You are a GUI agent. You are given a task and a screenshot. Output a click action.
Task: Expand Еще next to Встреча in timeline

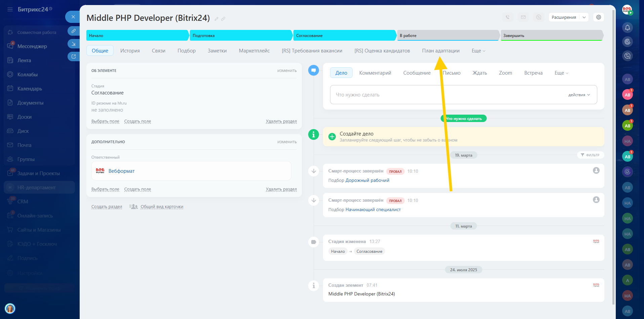(x=561, y=73)
